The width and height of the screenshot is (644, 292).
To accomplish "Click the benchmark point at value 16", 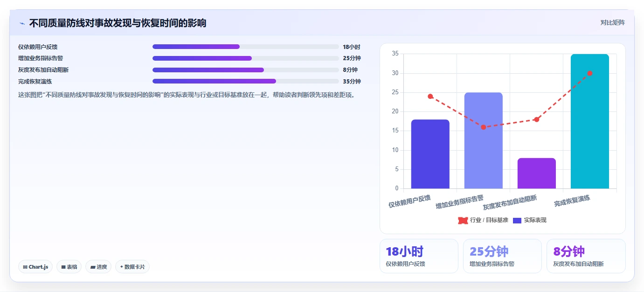I will [484, 127].
